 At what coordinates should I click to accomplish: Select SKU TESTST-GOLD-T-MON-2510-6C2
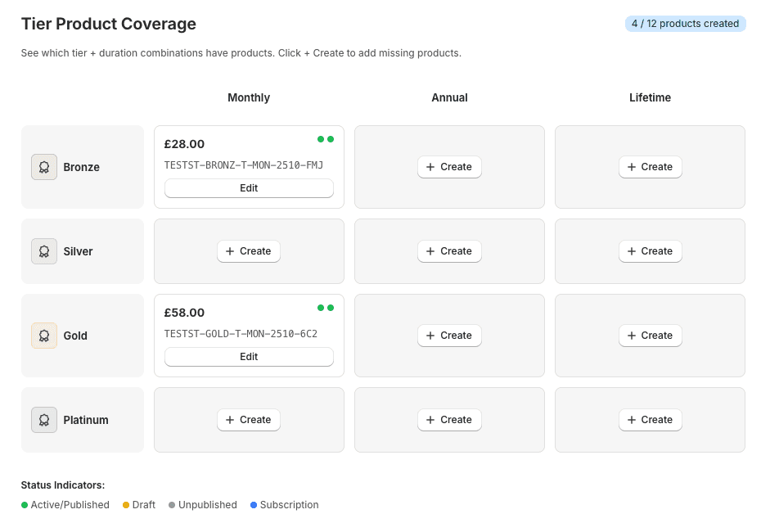coord(241,334)
